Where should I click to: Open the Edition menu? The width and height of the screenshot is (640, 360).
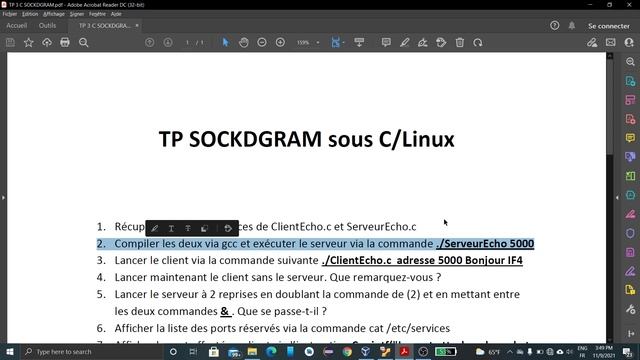coord(30,14)
